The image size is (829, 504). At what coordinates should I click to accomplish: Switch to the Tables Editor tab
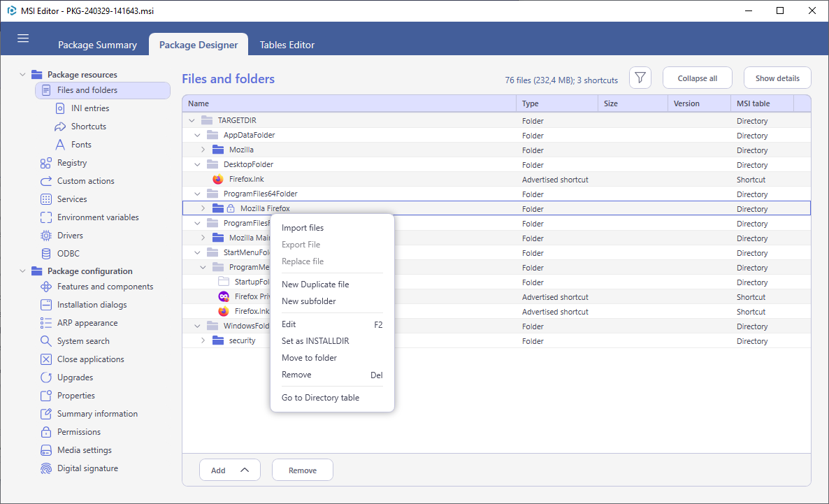pyautogui.click(x=287, y=45)
